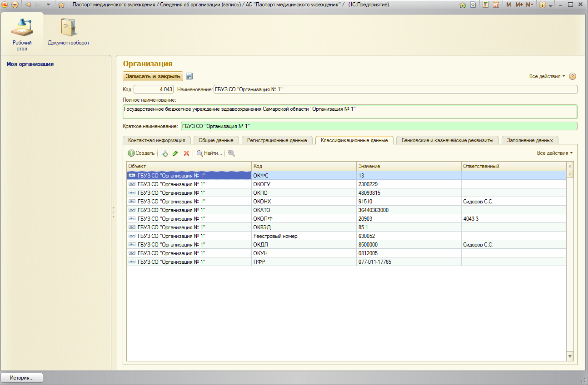
Task: Click the green pencil edit icon
Action: click(x=175, y=153)
